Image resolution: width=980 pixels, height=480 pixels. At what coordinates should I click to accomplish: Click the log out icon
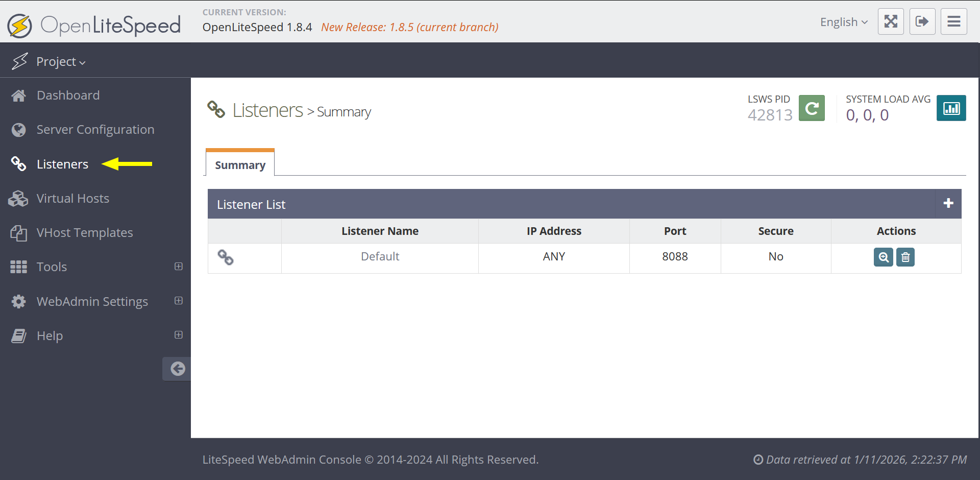point(922,21)
